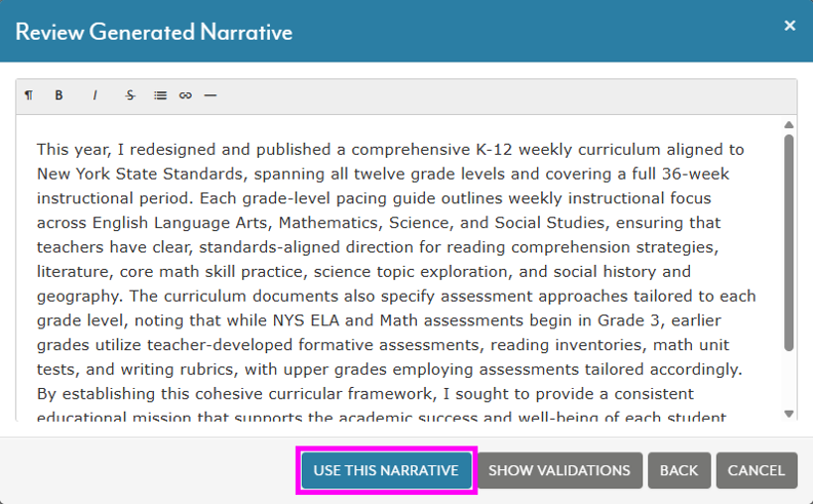Add a hyperlink with the link icon
Viewport: 813px width, 504px height.
point(185,95)
